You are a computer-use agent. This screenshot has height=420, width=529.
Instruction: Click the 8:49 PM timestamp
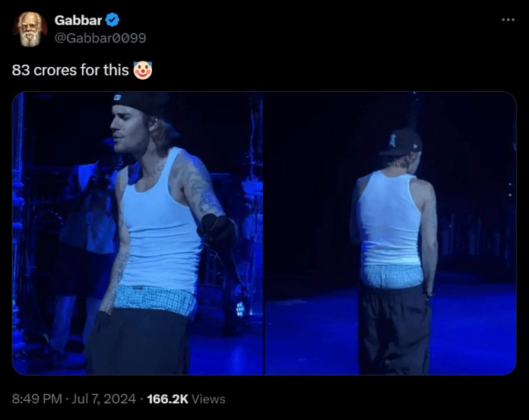[x=37, y=399]
